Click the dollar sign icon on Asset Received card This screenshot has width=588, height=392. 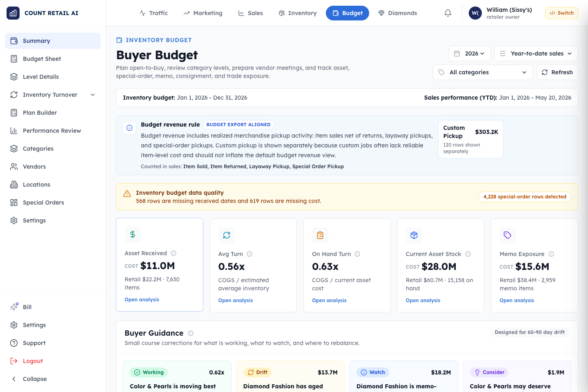(133, 234)
